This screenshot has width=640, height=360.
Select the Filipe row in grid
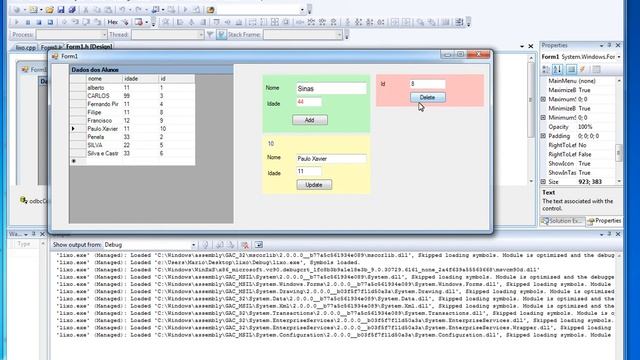point(132,112)
